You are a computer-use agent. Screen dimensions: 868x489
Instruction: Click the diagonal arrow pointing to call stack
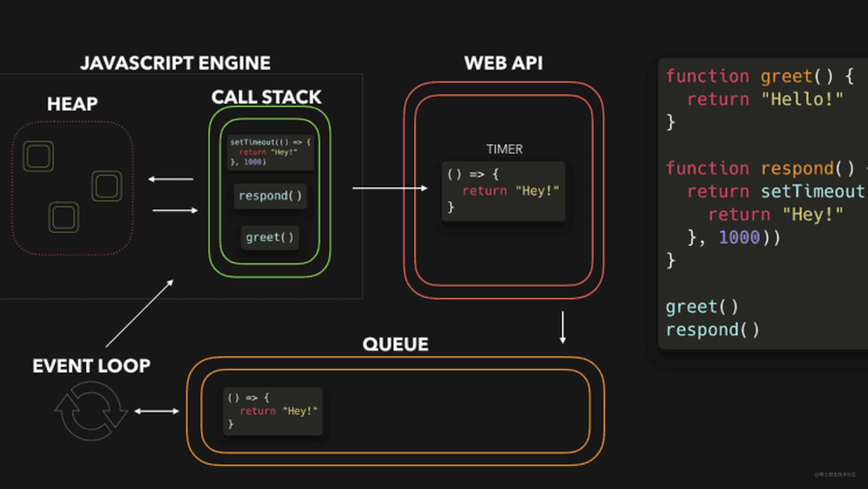[x=139, y=313]
